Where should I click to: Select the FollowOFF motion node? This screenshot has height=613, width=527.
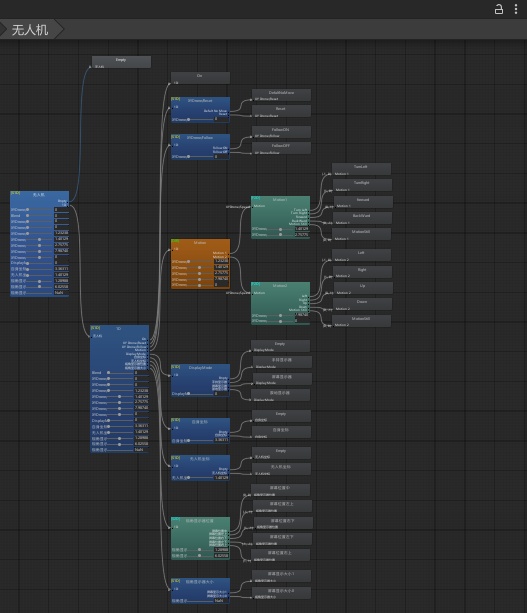coord(281,148)
